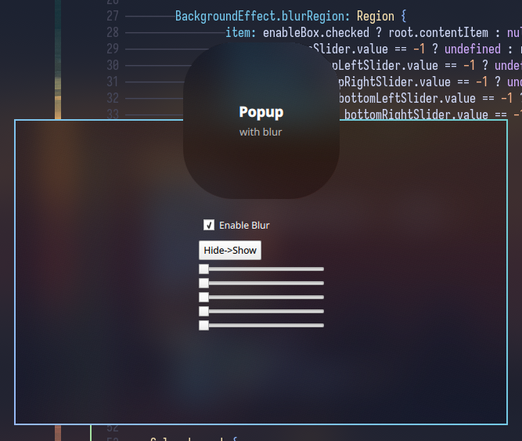Image resolution: width=522 pixels, height=441 pixels.
Task: Click 'BackgroundEffect.blurRegion' in the code editor
Action: 260,16
